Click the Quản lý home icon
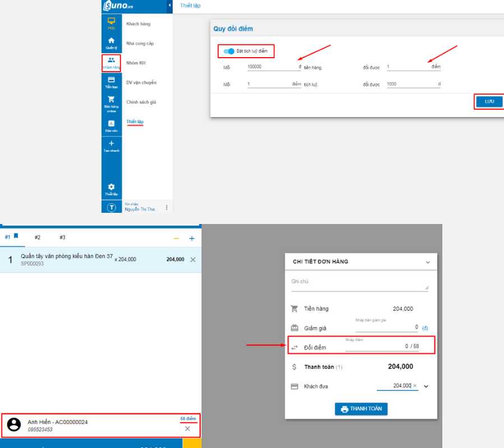 pos(111,43)
